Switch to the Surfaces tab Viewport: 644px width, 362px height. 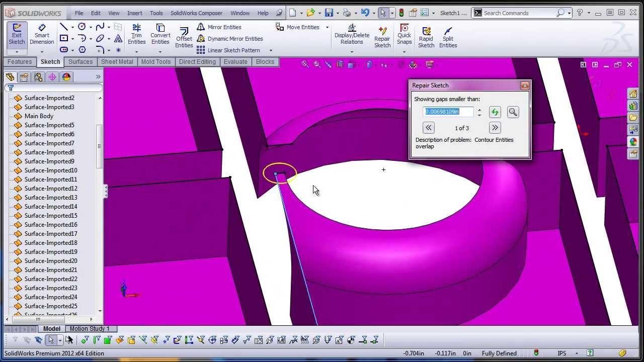coord(80,62)
